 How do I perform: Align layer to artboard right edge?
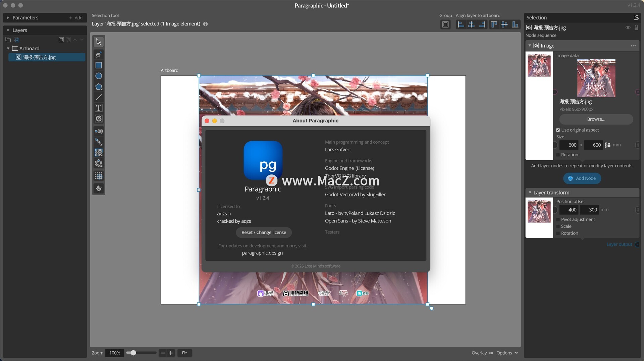click(x=482, y=24)
